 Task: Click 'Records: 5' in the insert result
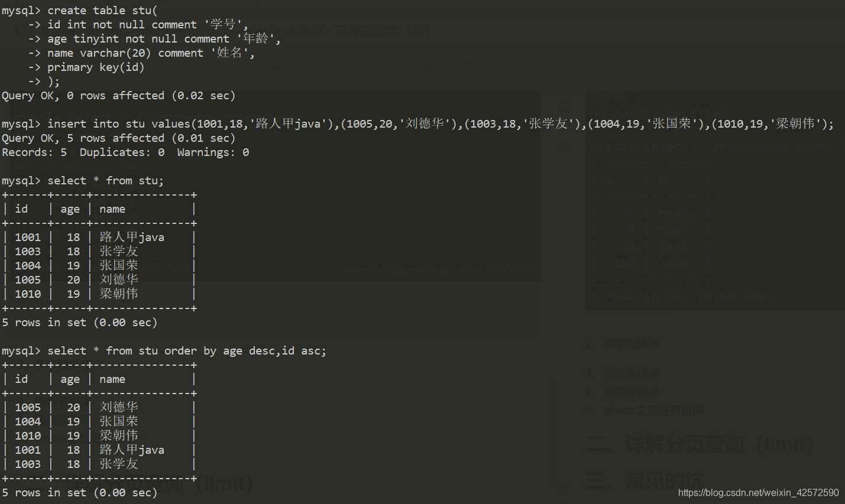pyautogui.click(x=34, y=152)
